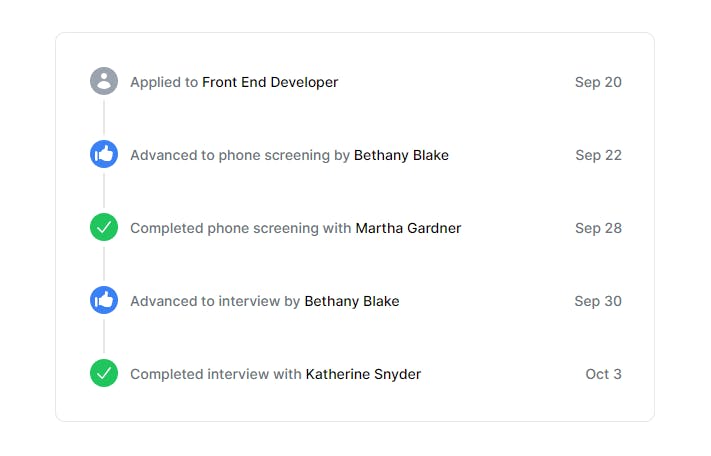Click the 'Applied to' text

pos(164,82)
